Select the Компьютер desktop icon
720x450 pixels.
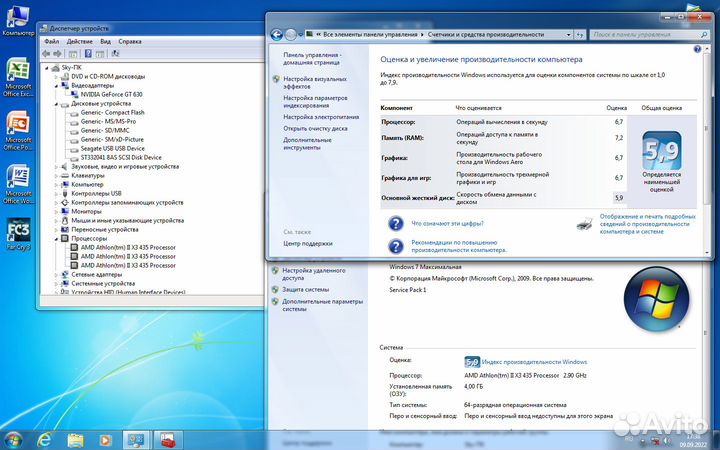click(18, 21)
